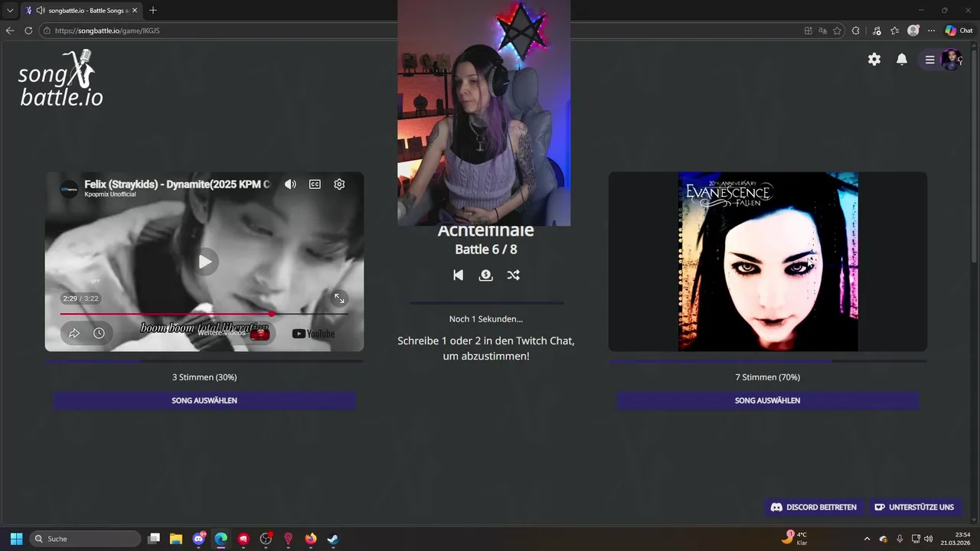Expand hidden system tray icons

(x=867, y=539)
